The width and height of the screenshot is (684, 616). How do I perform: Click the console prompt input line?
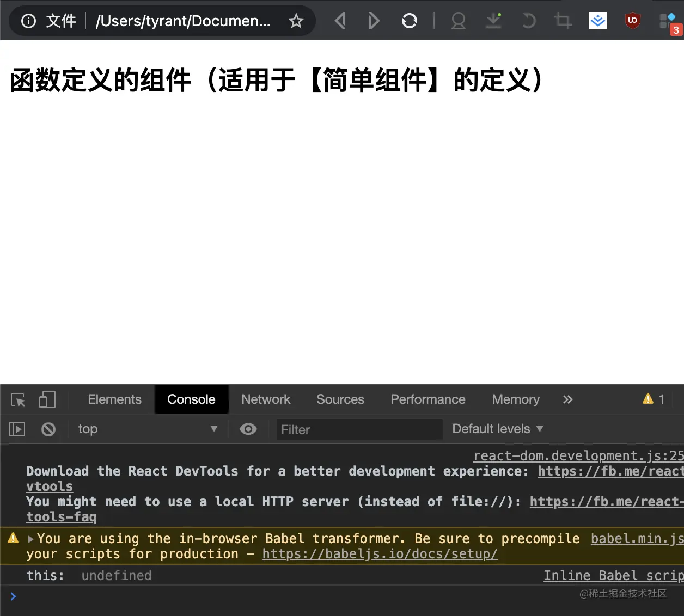coord(349,597)
